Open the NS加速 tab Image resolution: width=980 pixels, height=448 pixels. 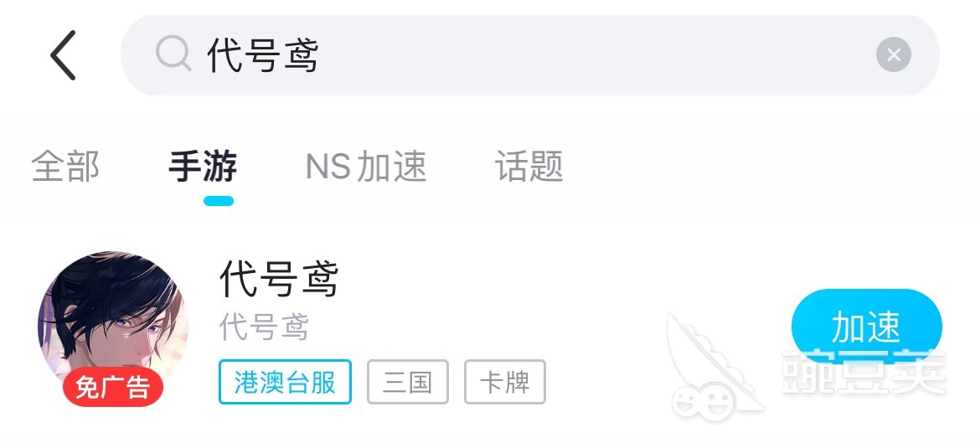click(366, 166)
